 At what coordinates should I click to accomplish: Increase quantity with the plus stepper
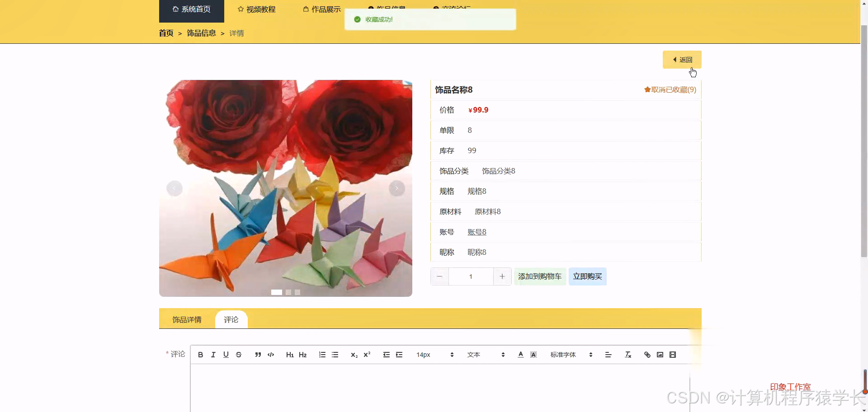point(502,276)
